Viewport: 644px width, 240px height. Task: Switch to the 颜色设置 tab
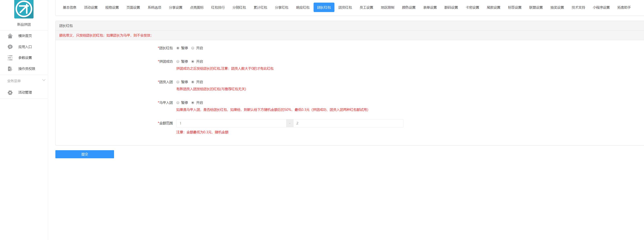409,7
